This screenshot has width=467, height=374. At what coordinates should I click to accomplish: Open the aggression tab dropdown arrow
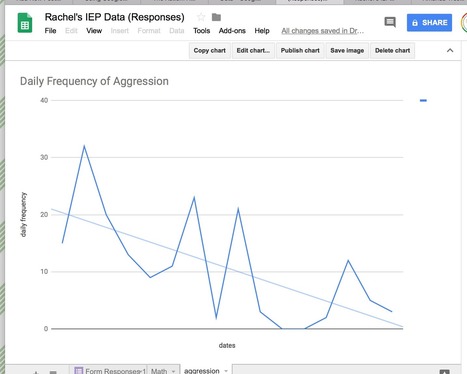226,371
